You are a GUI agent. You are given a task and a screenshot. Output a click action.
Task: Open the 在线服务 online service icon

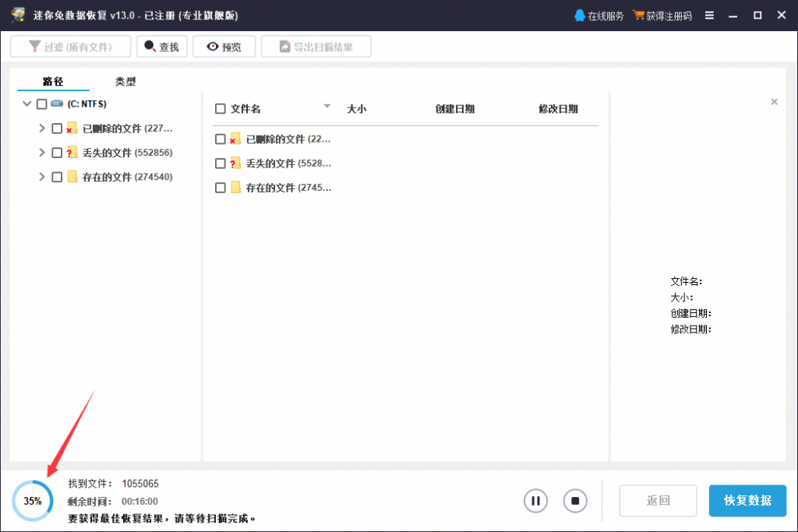click(579, 16)
